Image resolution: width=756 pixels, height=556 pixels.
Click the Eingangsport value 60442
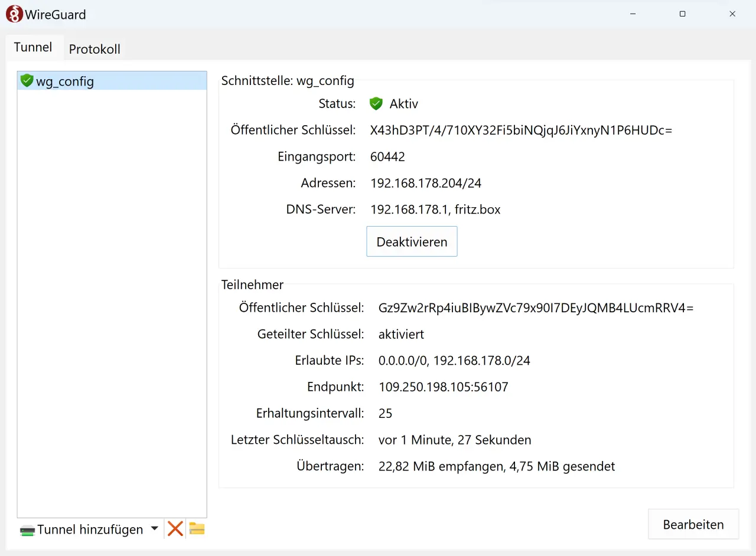pyautogui.click(x=387, y=157)
